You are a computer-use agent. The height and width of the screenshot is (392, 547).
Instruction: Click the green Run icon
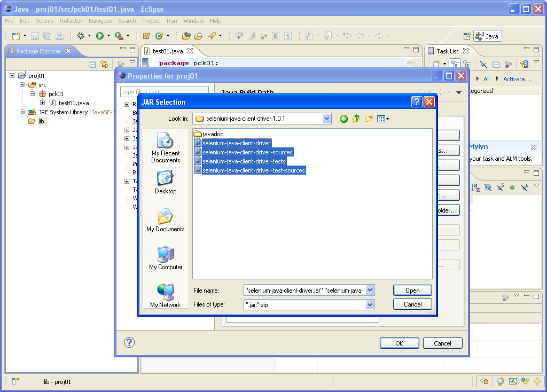click(x=100, y=36)
